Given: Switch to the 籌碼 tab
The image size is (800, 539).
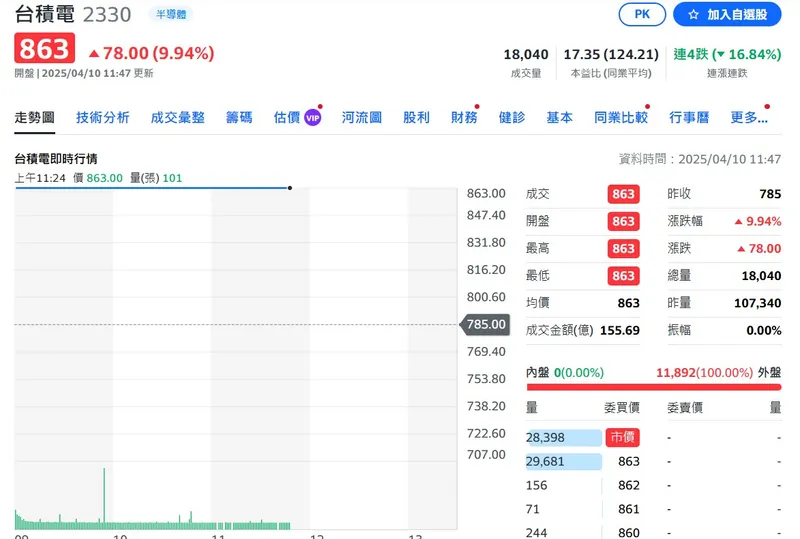Looking at the screenshot, I should click(239, 117).
